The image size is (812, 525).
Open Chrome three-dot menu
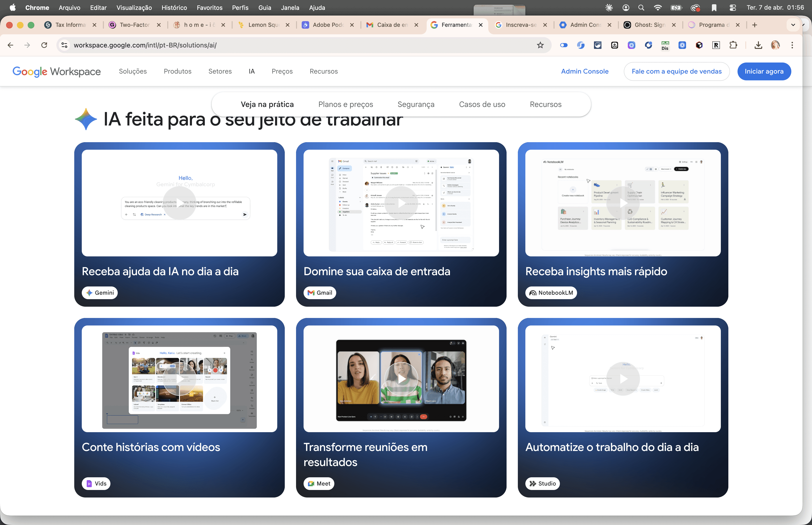coord(792,45)
